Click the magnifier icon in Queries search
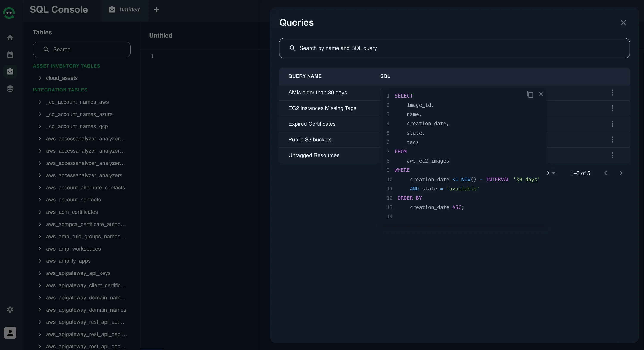This screenshot has width=644, height=350. point(292,48)
